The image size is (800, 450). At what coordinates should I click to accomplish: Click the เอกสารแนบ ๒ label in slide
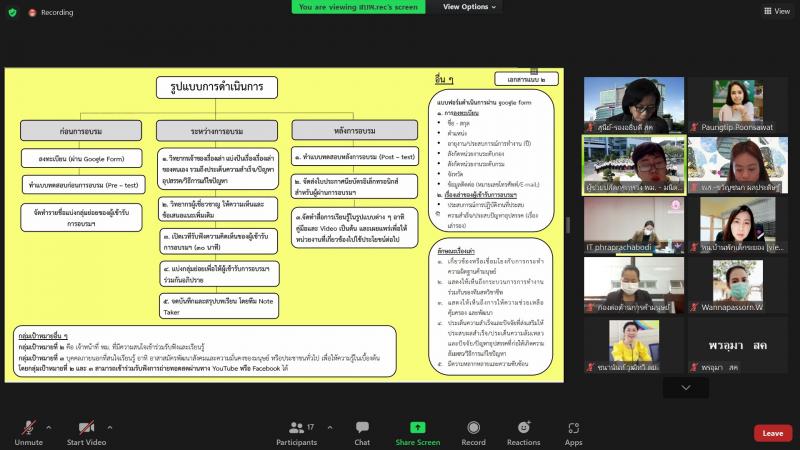527,79
